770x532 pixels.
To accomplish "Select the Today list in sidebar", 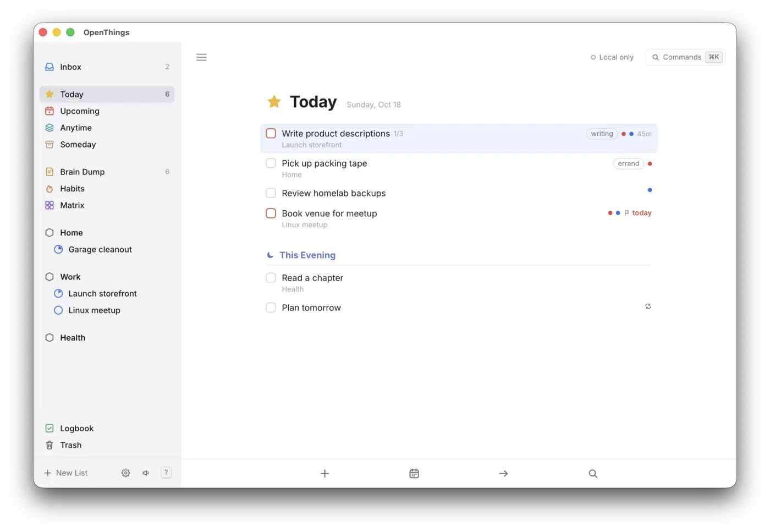I will (107, 94).
